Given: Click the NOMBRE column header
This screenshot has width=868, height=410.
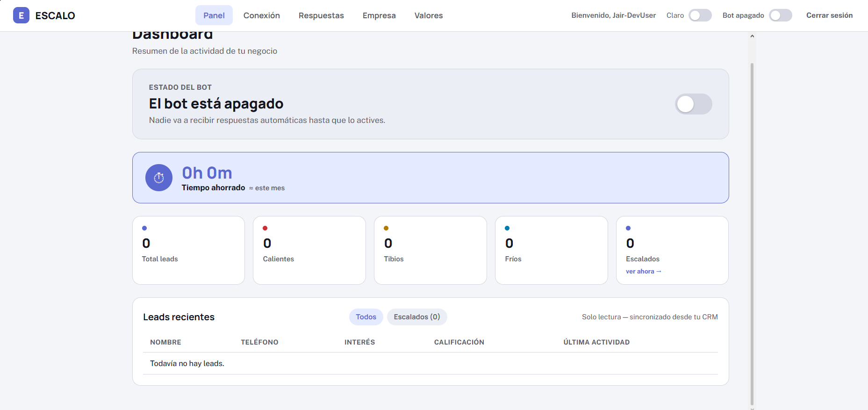Looking at the screenshot, I should tap(165, 342).
